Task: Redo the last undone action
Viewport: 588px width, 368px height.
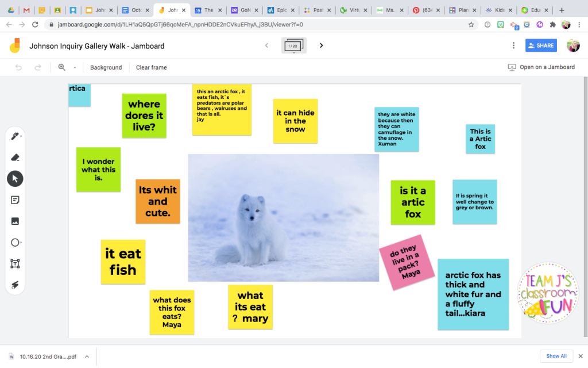Action: pyautogui.click(x=37, y=68)
